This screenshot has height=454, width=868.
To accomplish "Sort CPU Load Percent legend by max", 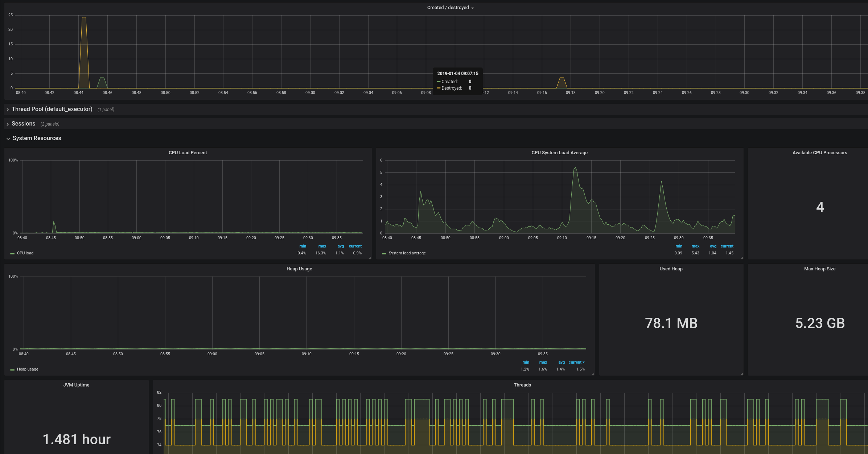I will 322,246.
